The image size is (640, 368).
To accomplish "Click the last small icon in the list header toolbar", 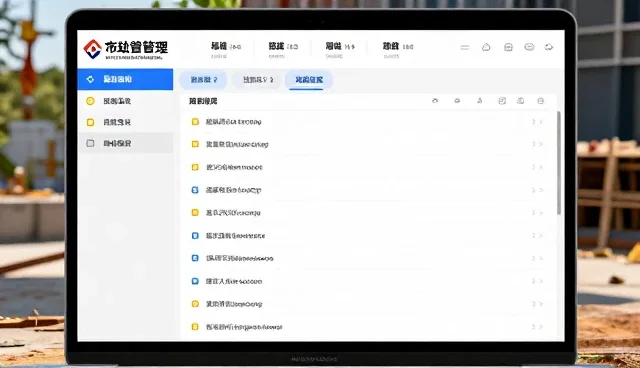I will click(x=540, y=101).
